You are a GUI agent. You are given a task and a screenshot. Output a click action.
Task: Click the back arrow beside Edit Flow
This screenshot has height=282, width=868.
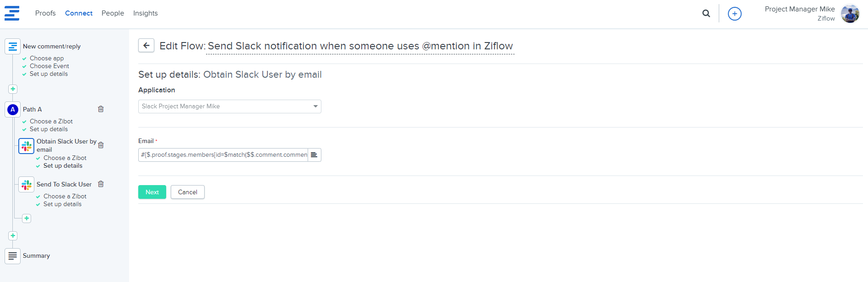click(x=146, y=46)
